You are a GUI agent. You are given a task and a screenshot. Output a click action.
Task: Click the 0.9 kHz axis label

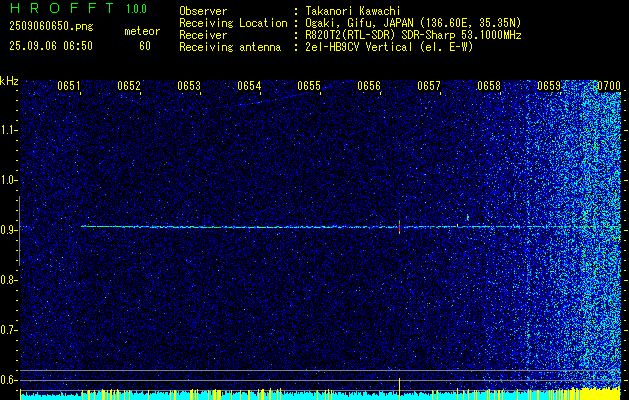point(8,230)
